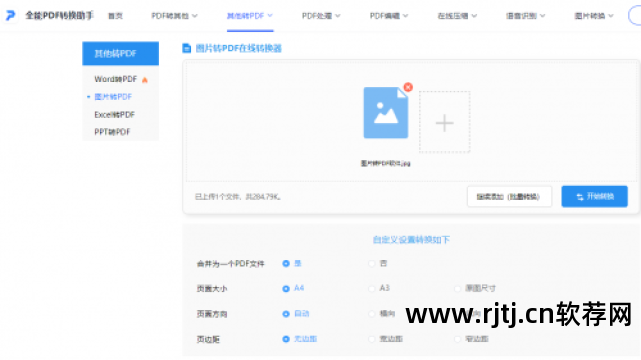Viewport: 641px width, 360px height.
Task: Choose 无边距 page margin
Action: (x=300, y=339)
